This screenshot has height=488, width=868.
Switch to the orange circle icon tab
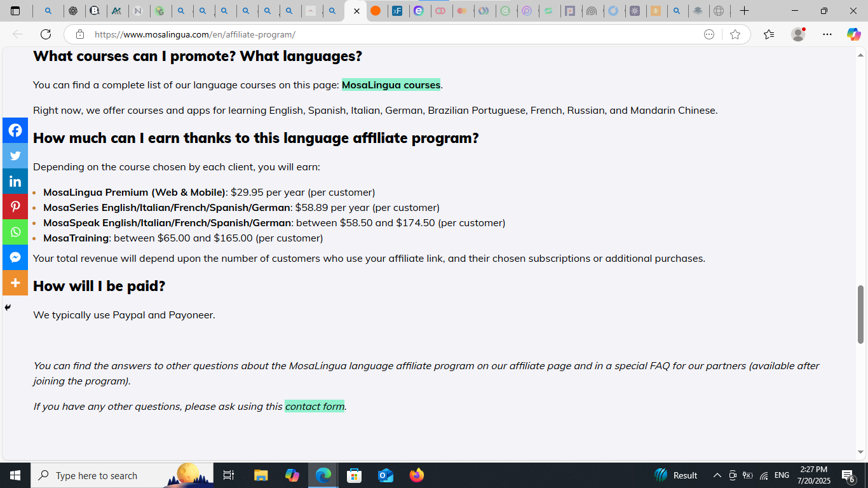tap(376, 11)
